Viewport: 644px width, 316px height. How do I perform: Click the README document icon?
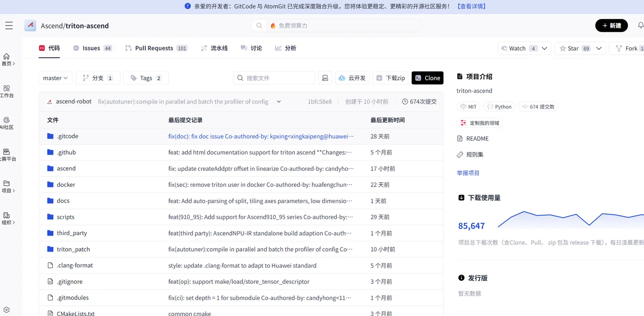tap(460, 138)
